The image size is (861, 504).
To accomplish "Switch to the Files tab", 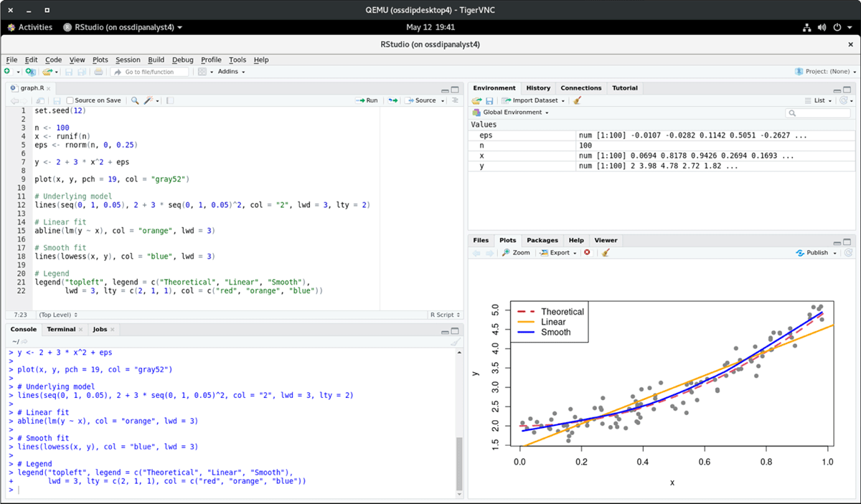I will coord(481,240).
